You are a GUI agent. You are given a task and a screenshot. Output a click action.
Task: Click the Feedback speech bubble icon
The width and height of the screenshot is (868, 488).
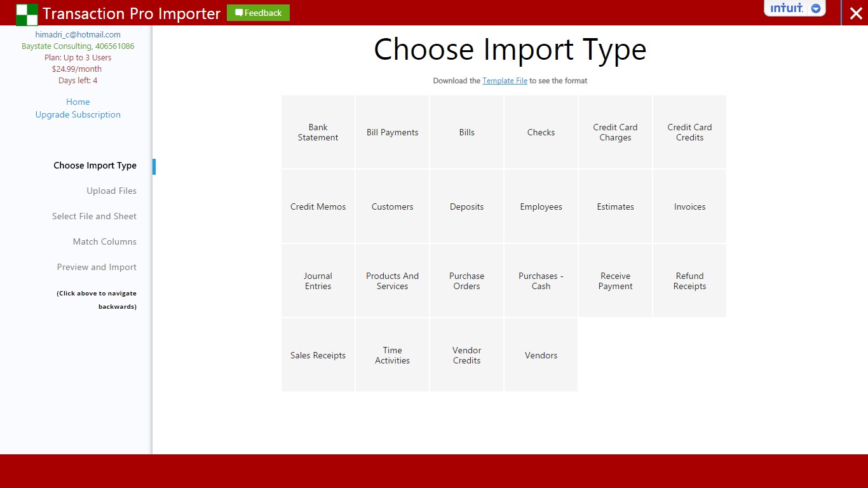click(238, 12)
